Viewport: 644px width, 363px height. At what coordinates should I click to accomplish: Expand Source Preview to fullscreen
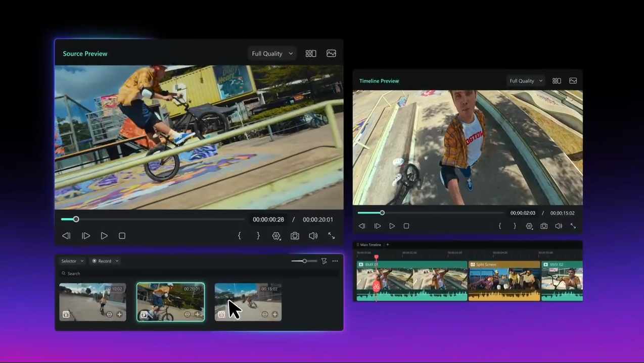332,236
